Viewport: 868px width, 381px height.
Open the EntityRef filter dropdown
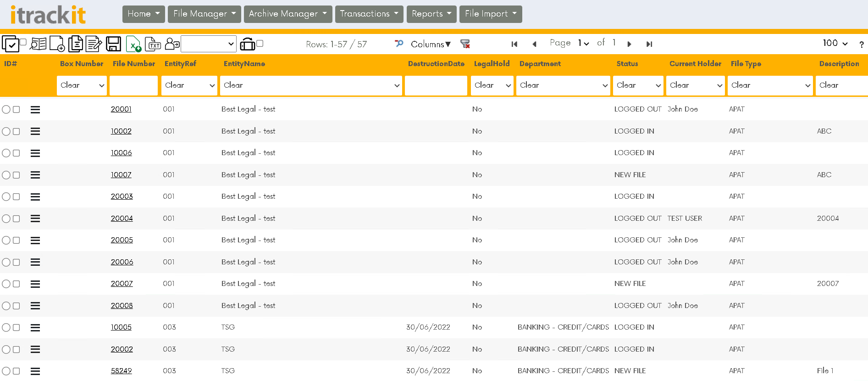(189, 85)
